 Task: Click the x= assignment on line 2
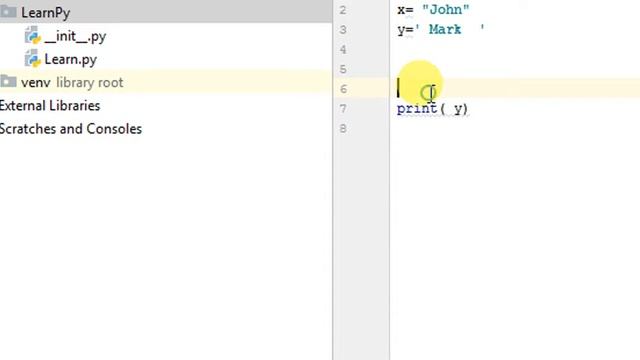point(405,10)
